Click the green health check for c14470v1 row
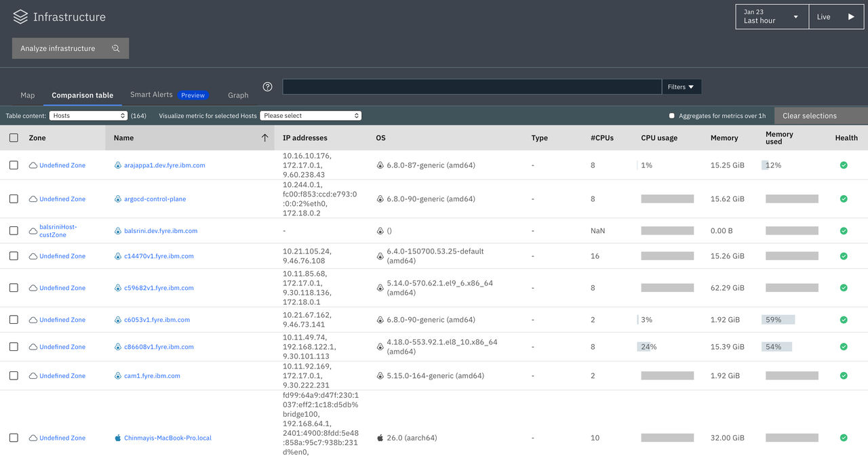The image size is (868, 456). [844, 256]
